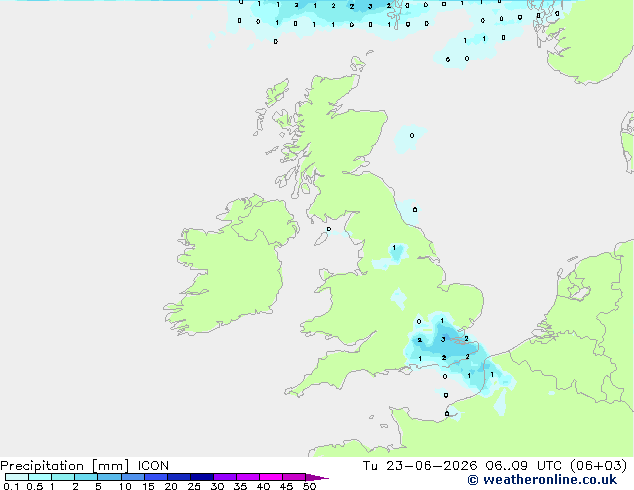The height and width of the screenshot is (490, 634).
Task: Click the 'Precipitation [mm]' title label
Action: click(65, 466)
